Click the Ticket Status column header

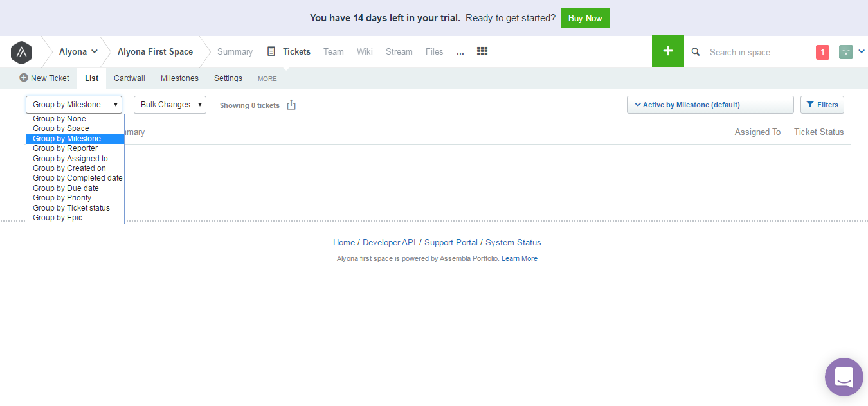[818, 132]
